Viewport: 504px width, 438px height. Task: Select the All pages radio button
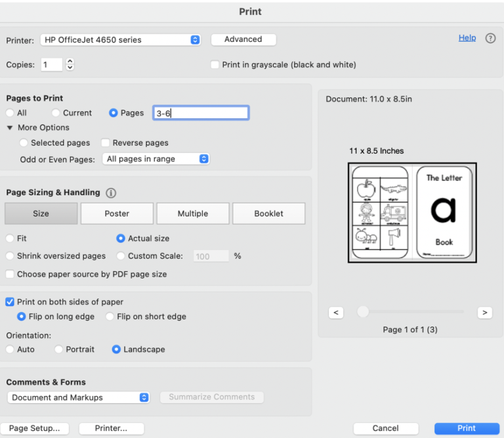10,113
